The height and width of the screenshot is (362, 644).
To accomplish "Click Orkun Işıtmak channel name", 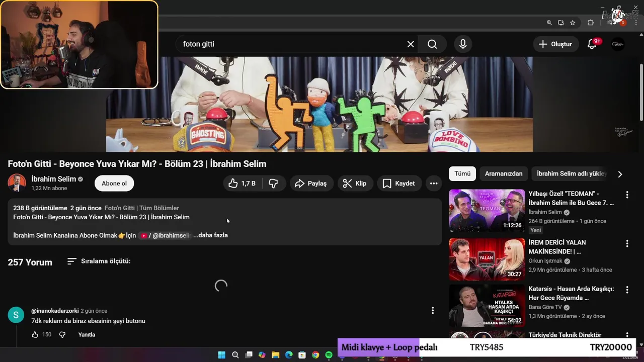I will 545,261.
